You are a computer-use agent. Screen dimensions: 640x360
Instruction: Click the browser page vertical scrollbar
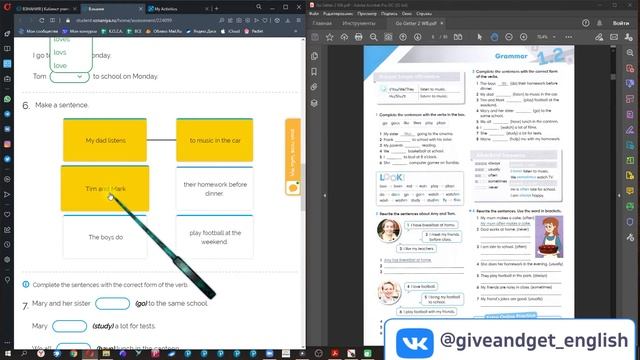[x=303, y=187]
